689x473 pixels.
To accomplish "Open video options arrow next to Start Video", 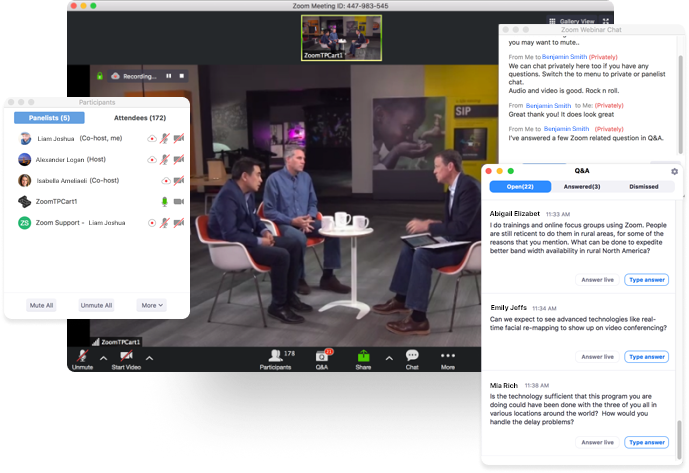I will [149, 358].
